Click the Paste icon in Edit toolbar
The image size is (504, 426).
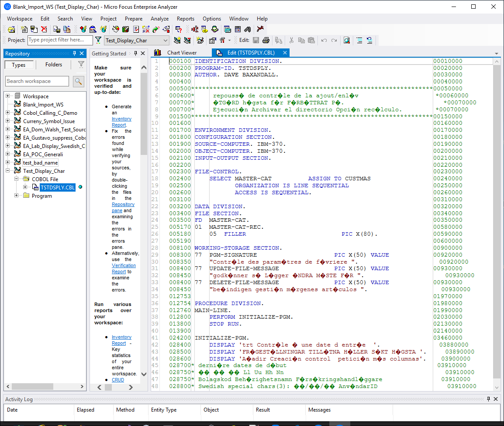pos(311,40)
